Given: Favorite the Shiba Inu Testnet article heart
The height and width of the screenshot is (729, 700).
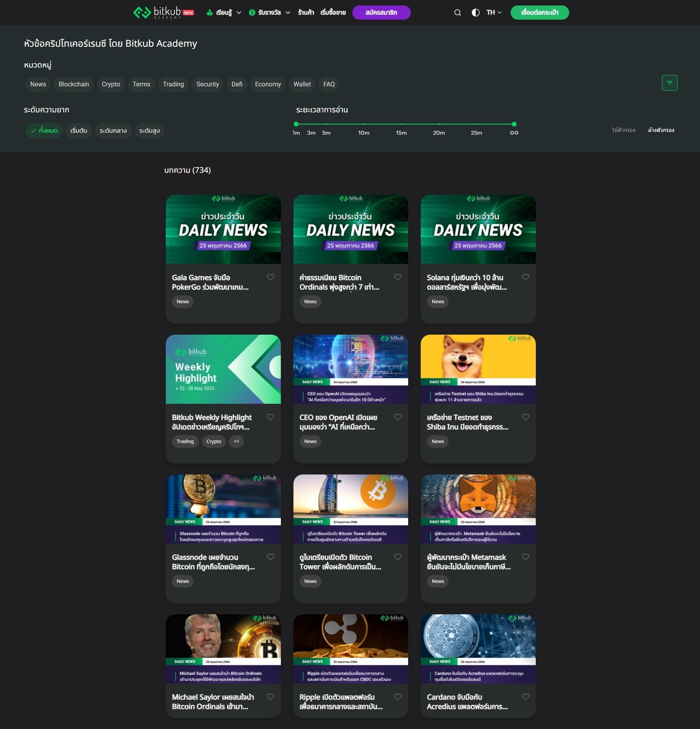Looking at the screenshot, I should click(526, 417).
